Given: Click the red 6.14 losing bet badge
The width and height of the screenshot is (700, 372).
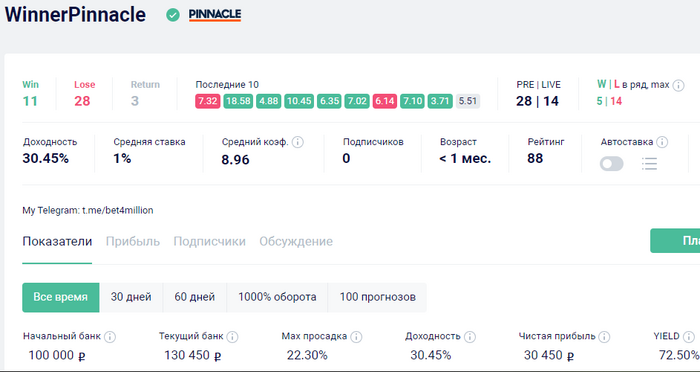Looking at the screenshot, I should (x=385, y=101).
